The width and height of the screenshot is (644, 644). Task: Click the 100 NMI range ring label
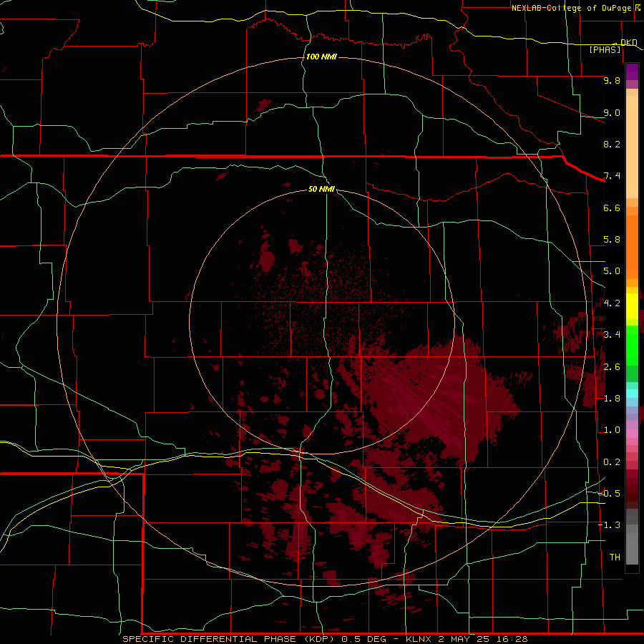pyautogui.click(x=321, y=57)
